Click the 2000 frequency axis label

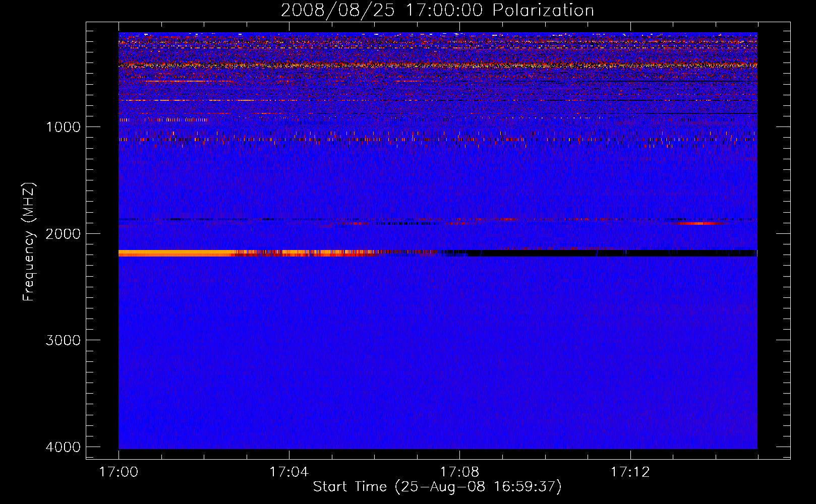(63, 234)
